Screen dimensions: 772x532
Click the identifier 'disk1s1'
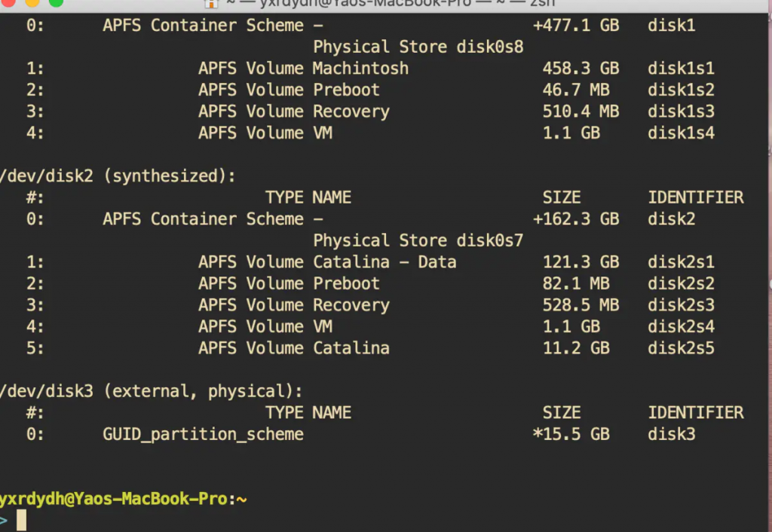pos(681,69)
